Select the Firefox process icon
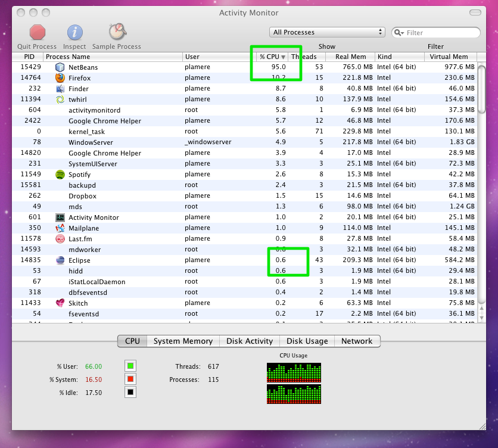The width and height of the screenshot is (498, 448). click(60, 78)
